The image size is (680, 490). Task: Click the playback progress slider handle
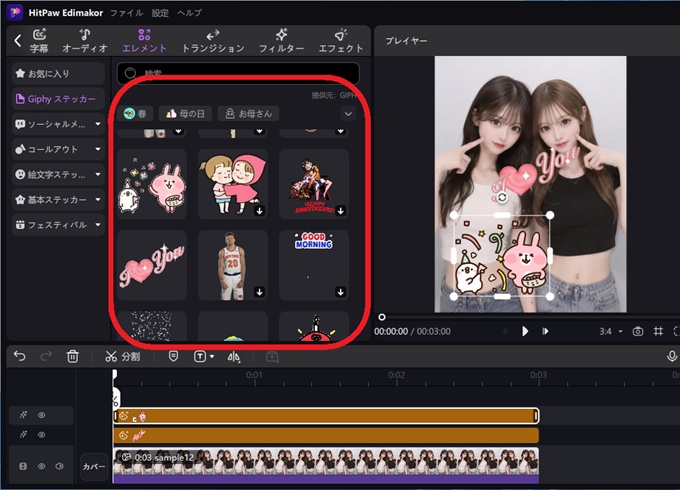[382, 317]
